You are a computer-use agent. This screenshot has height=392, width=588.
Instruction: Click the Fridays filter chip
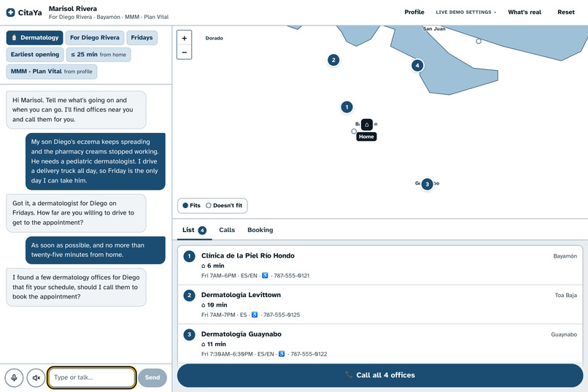142,37
